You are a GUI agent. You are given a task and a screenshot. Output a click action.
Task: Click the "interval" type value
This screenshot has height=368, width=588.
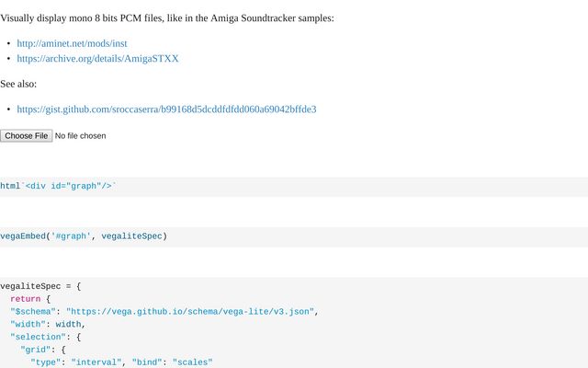(96, 362)
